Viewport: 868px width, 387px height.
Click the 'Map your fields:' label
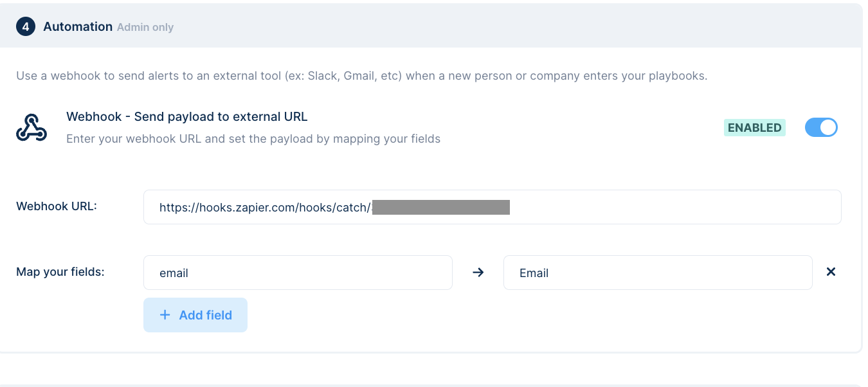click(60, 272)
